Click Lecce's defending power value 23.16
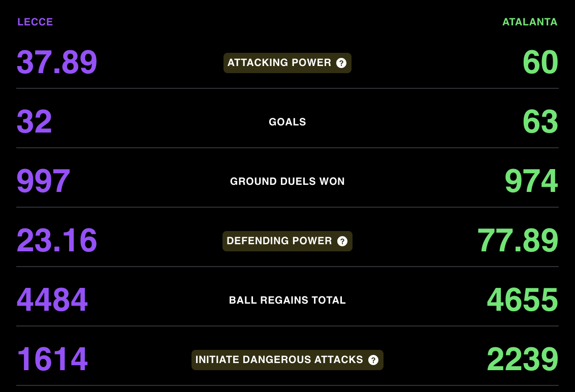The height and width of the screenshot is (392, 575). coord(57,241)
